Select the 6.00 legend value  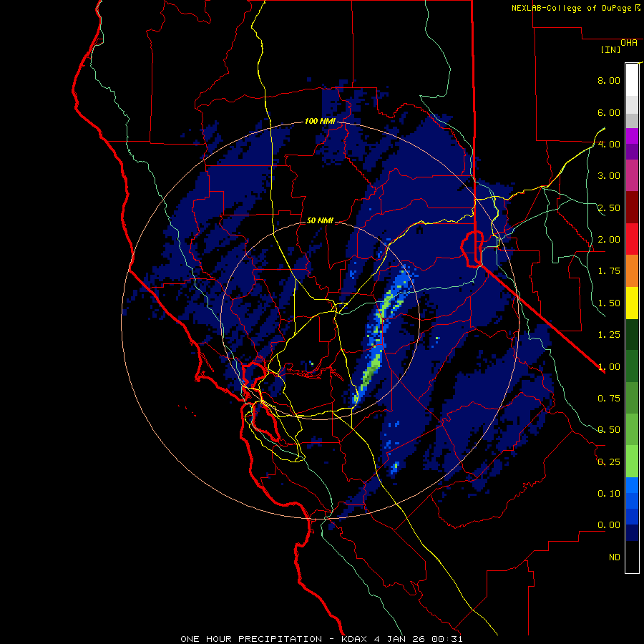(609, 112)
